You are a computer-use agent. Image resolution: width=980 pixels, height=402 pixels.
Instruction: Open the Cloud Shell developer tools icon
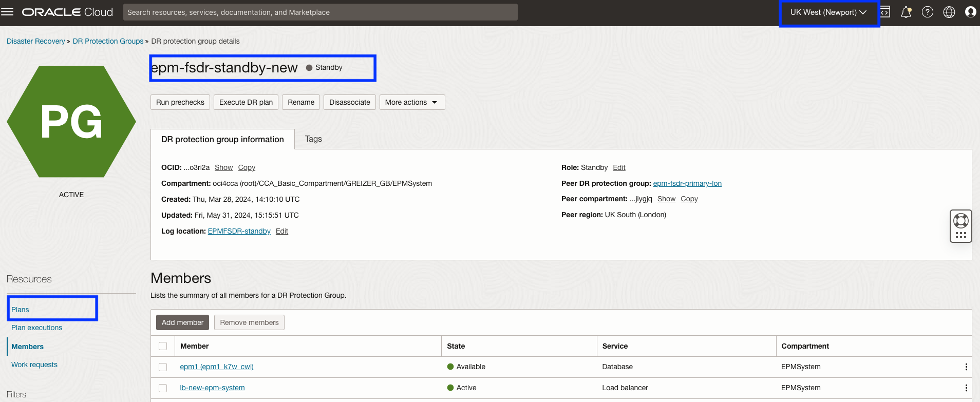pos(885,12)
